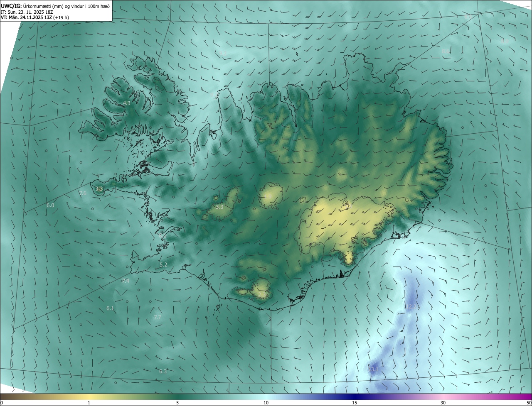Click the 15 label on the color scale
The height and width of the screenshot is (406, 532).
(355, 403)
